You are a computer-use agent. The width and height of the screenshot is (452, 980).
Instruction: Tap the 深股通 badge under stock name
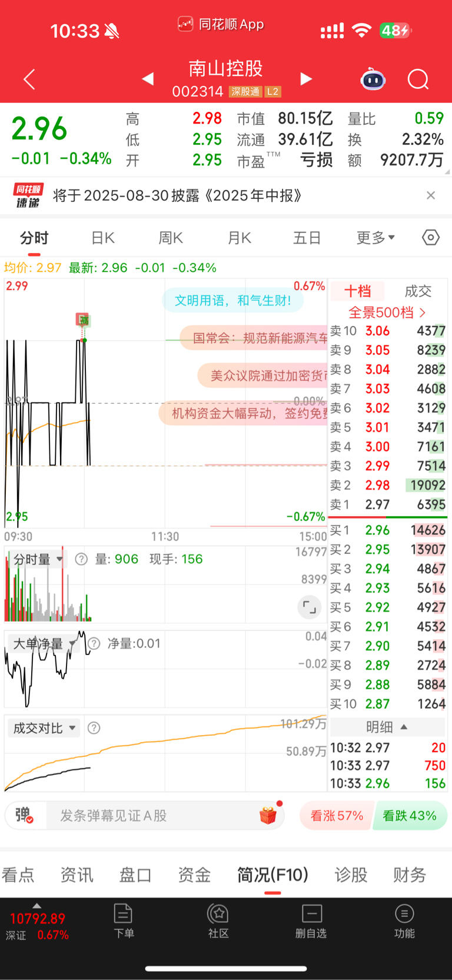245,92
